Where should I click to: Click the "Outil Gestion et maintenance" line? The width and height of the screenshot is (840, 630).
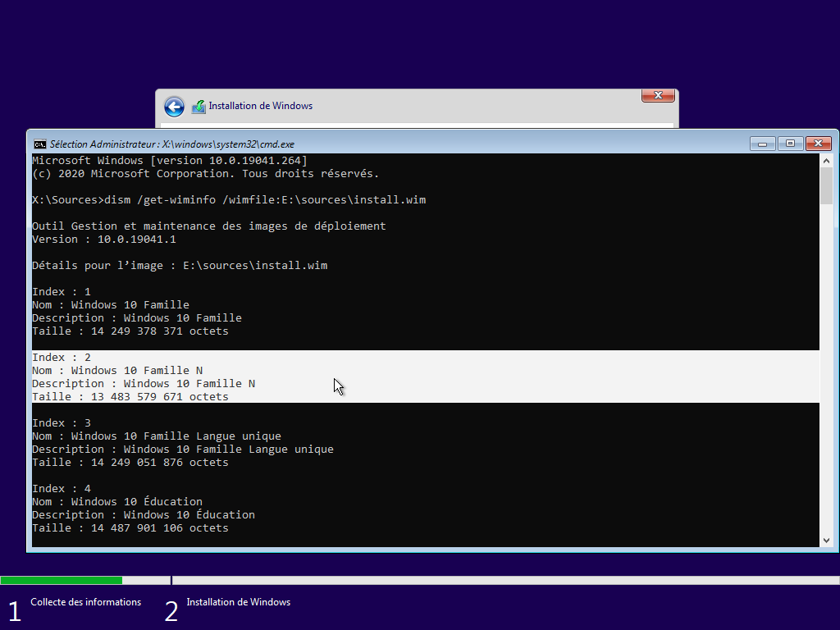tap(209, 226)
